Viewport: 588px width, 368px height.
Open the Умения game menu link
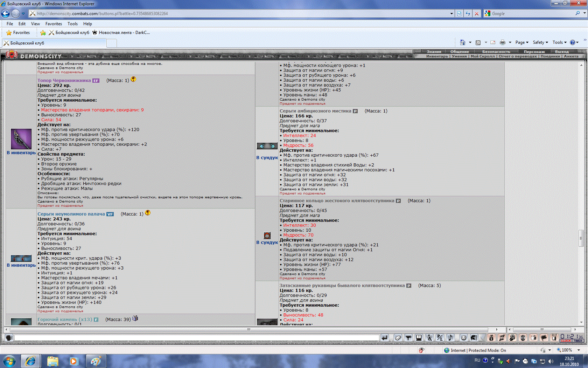[x=459, y=56]
